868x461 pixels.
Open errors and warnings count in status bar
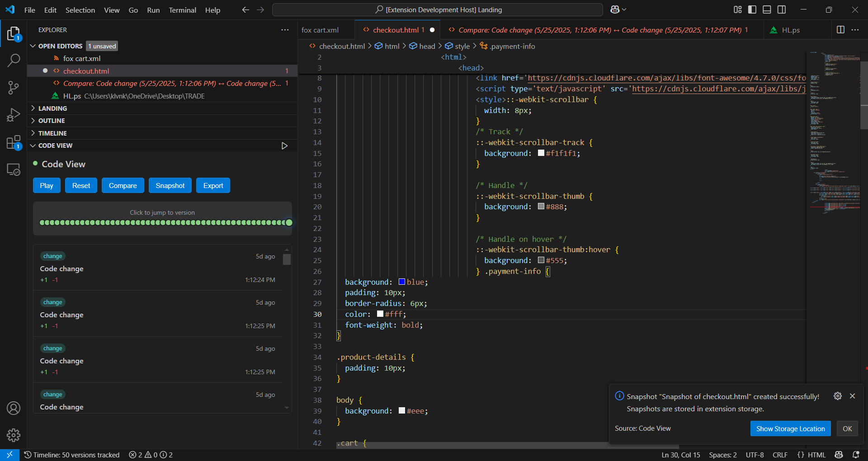[151, 455]
